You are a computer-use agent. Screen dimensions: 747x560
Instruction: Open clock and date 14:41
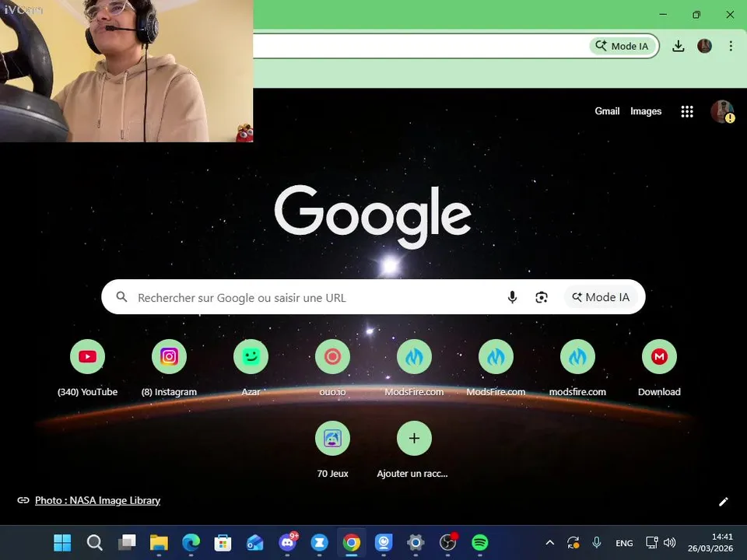point(710,542)
